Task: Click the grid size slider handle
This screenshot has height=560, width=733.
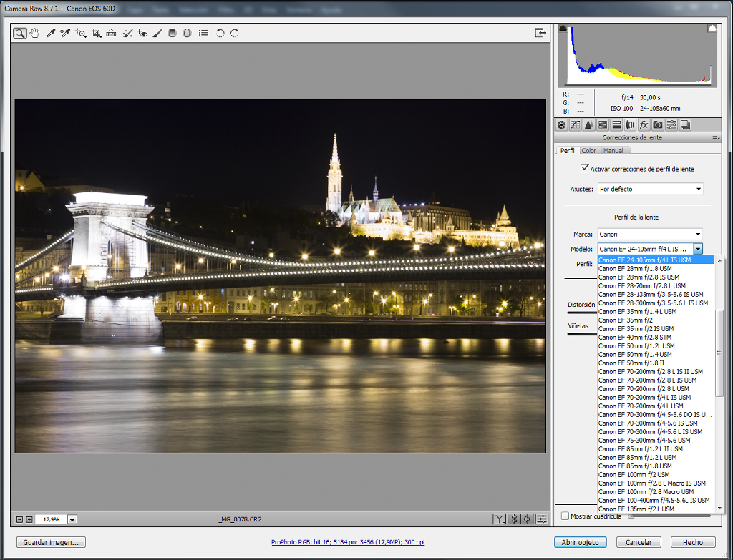Action: (x=631, y=516)
